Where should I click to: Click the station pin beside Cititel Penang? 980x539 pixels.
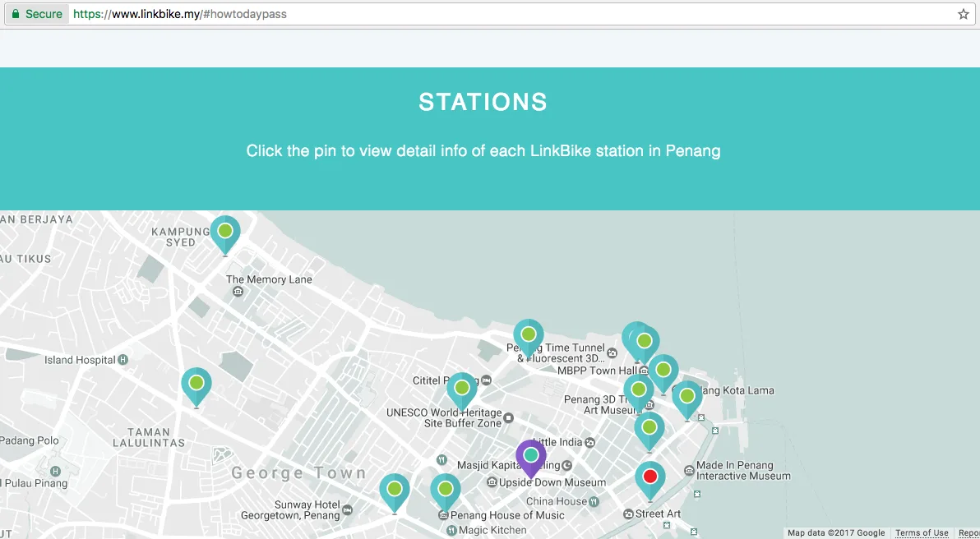pyautogui.click(x=461, y=389)
